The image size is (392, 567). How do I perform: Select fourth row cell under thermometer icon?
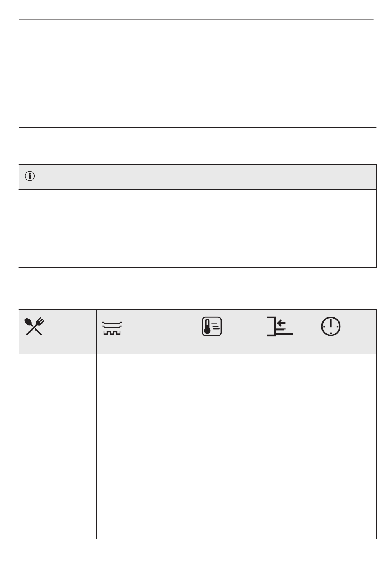(228, 462)
